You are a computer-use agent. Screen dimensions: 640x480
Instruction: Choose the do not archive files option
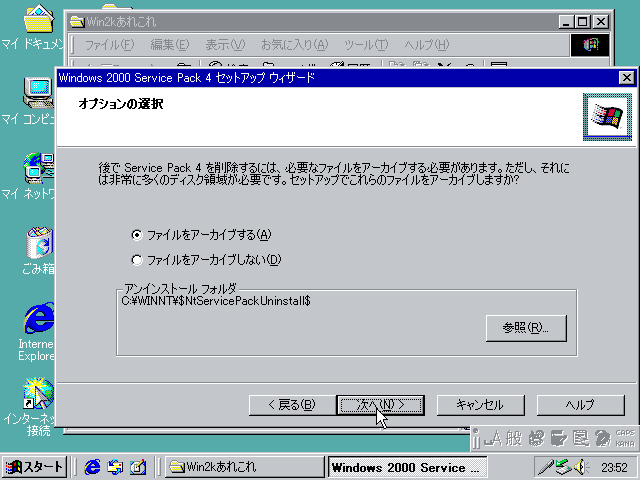[206, 260]
